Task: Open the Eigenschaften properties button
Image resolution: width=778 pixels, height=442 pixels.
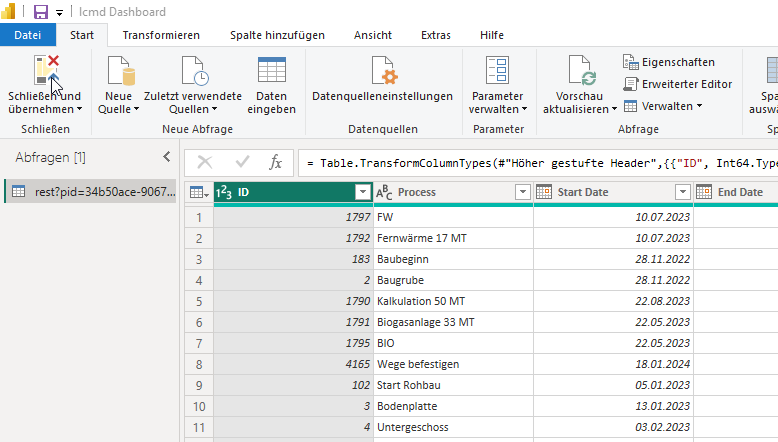Action: pyautogui.click(x=669, y=62)
